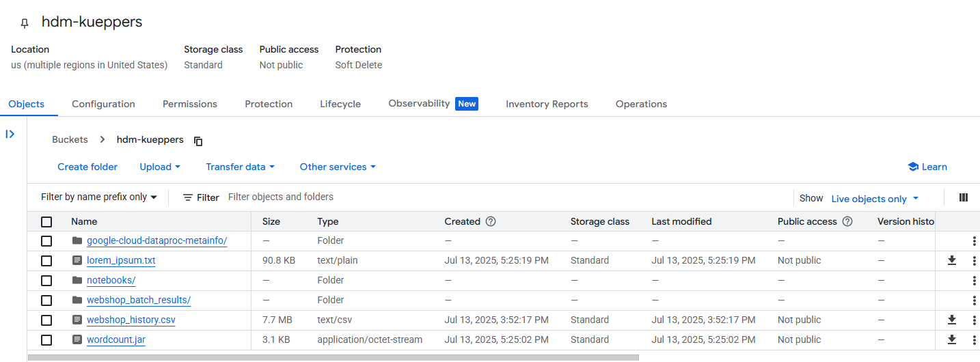Image resolution: width=980 pixels, height=362 pixels.
Task: Sort by the Storage class column header
Action: (x=600, y=221)
